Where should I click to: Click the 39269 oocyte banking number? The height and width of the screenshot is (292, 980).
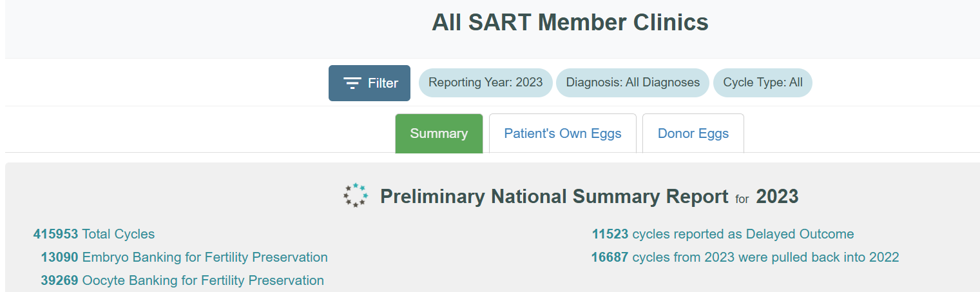[59, 280]
